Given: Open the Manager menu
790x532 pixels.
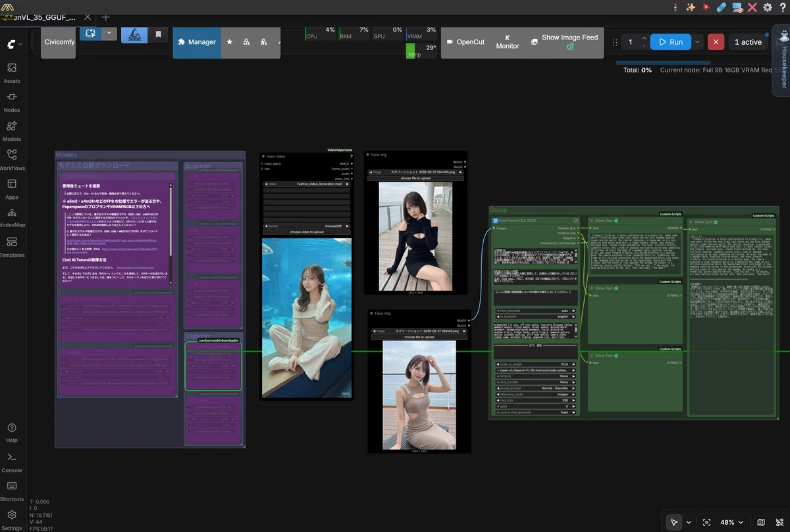Looking at the screenshot, I should pos(197,41).
